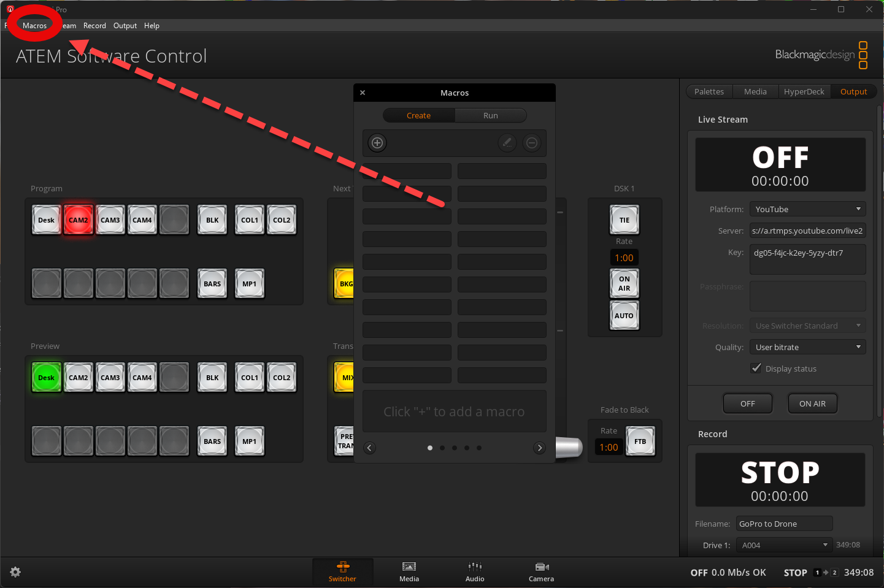Viewport: 884px width, 588px height.
Task: Select CAM2 on Program bus
Action: coord(79,220)
